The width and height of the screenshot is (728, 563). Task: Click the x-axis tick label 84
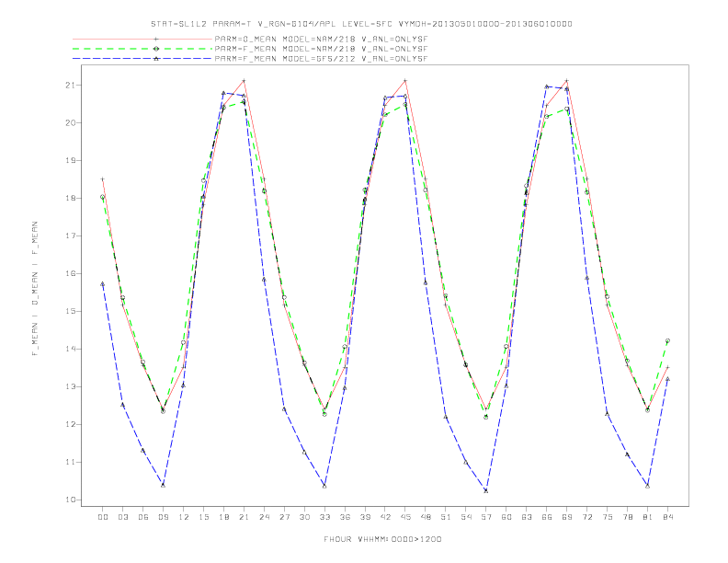point(668,517)
